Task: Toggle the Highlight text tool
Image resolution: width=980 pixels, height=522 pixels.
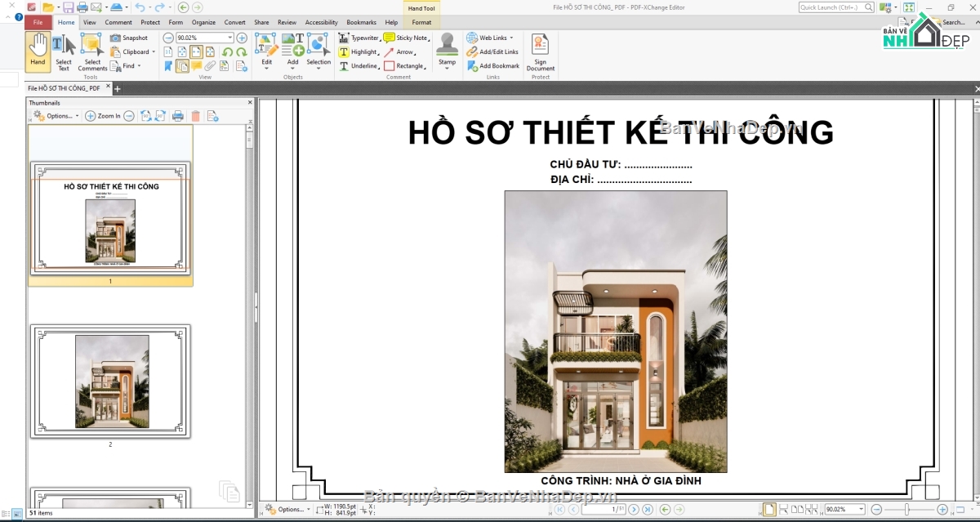Action: pyautogui.click(x=359, y=51)
